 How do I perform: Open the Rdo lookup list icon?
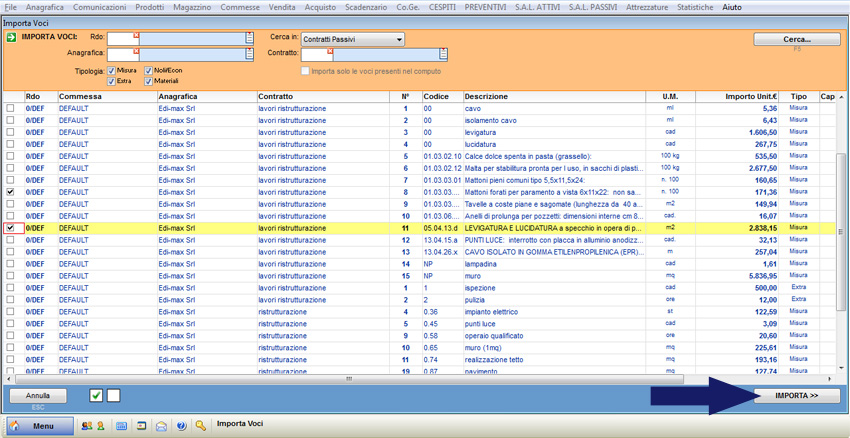coord(249,38)
